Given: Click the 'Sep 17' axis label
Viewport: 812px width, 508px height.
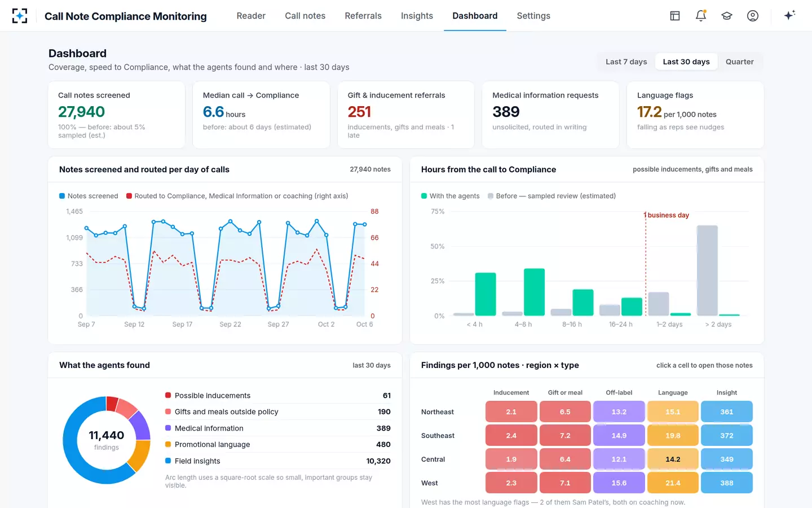Looking at the screenshot, I should click(x=182, y=325).
